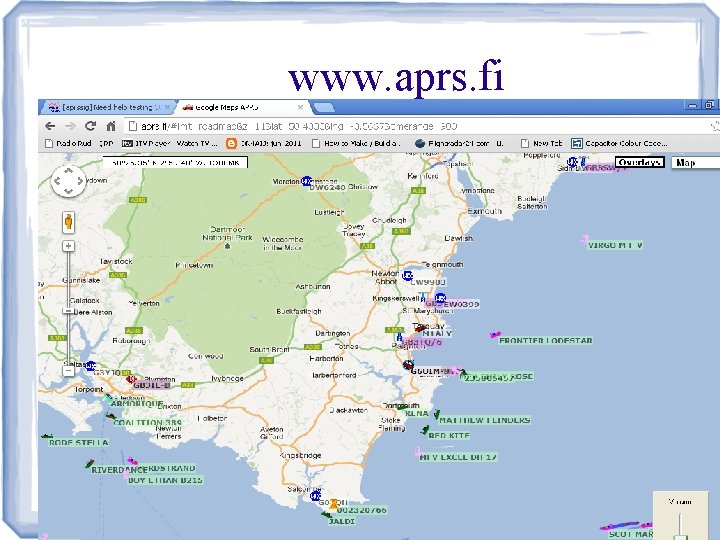Click the car icon near Torquay
This screenshot has height=540, width=720.
click(x=419, y=328)
